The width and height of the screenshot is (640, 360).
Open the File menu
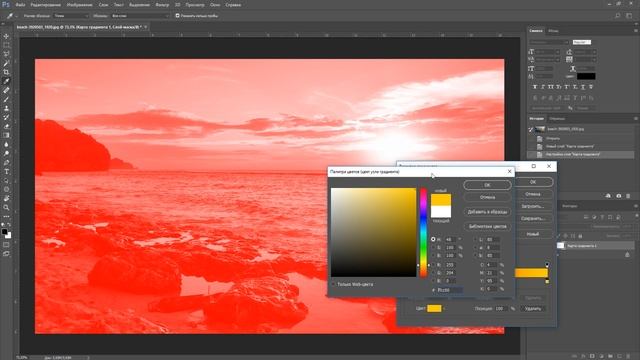click(20, 5)
